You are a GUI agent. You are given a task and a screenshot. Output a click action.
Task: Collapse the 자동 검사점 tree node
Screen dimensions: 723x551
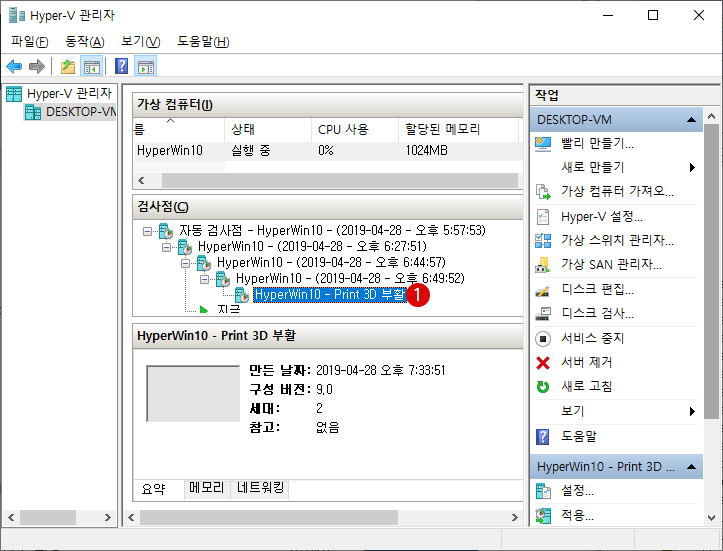[x=147, y=231]
